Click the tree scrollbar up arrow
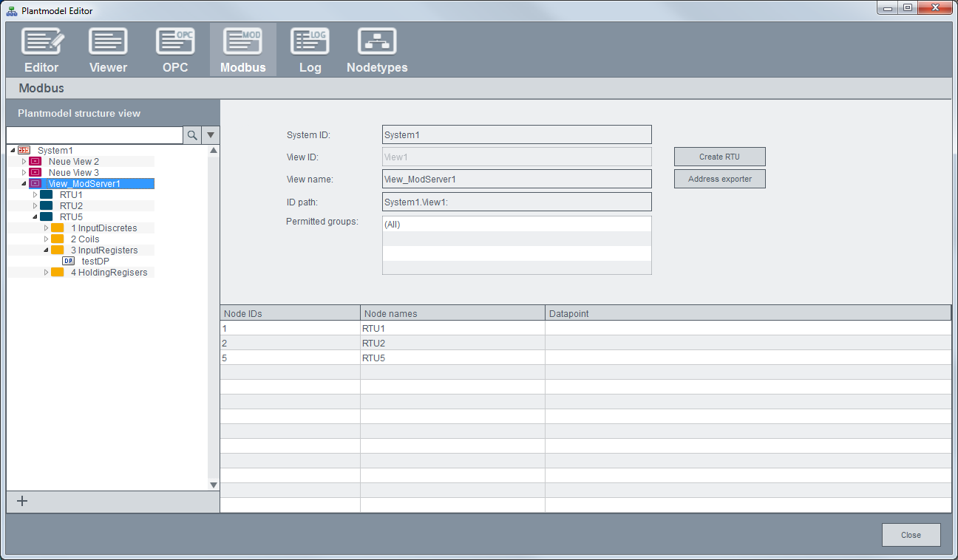This screenshot has height=560, width=958. [214, 150]
